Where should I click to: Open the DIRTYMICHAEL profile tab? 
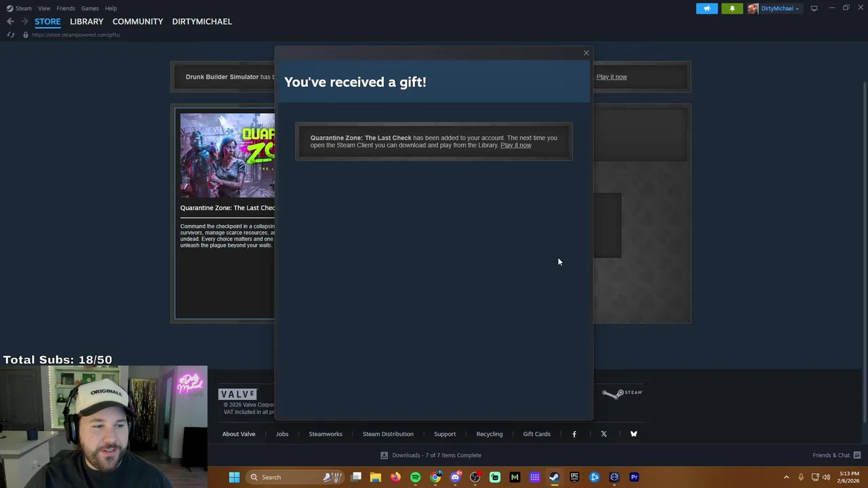[x=202, y=22]
